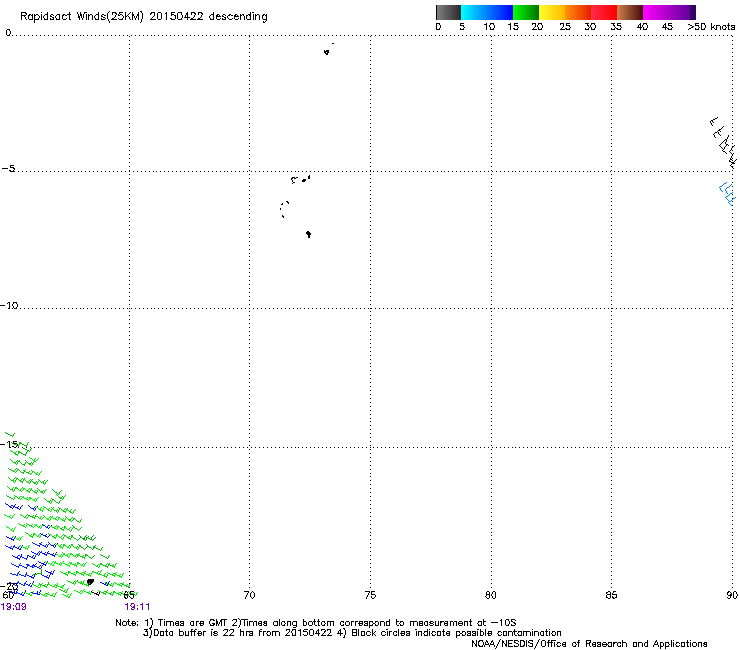Viewport: 740px width, 650px height.
Task: Click the purple time stamp '19:09'
Action: point(14,607)
